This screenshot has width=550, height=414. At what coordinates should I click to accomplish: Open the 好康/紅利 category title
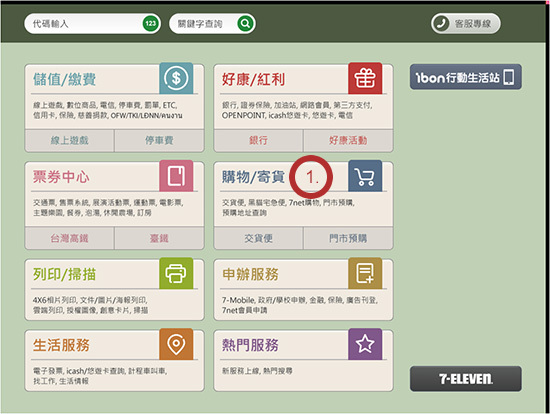(x=253, y=79)
